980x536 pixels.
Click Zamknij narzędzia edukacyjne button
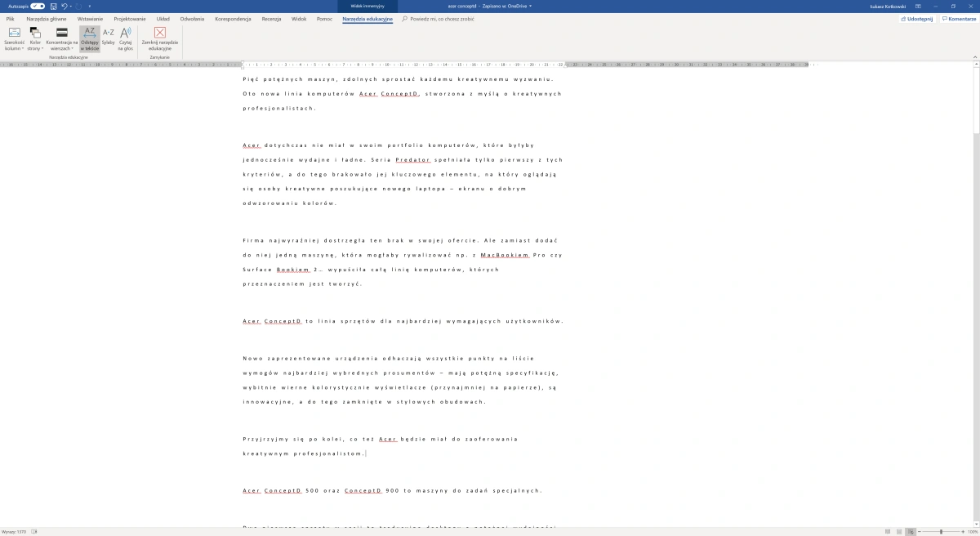[x=160, y=39]
